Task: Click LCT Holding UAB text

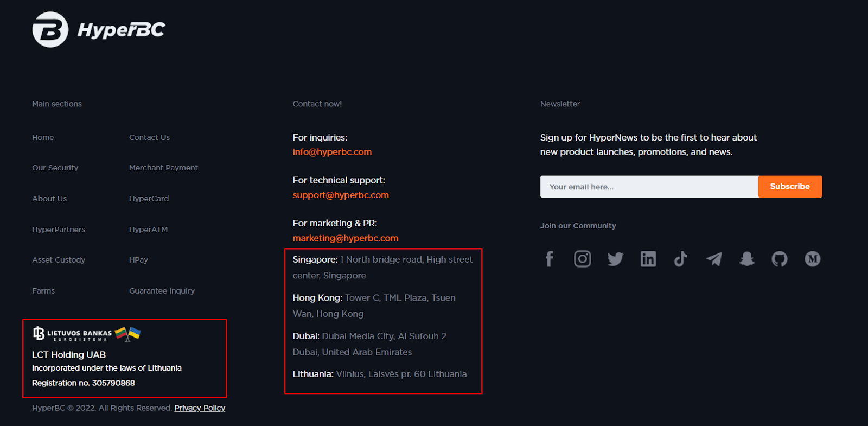Action: [x=69, y=355]
